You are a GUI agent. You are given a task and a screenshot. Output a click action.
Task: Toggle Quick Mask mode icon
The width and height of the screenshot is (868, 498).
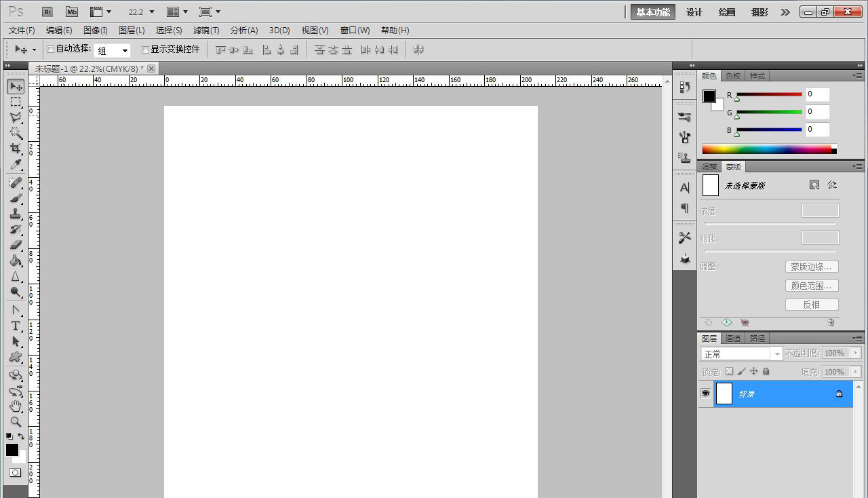tap(15, 472)
